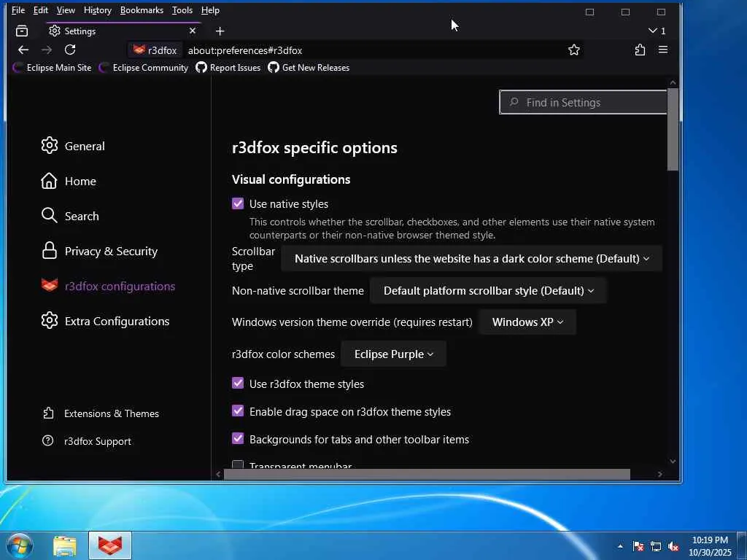Click the r3dfox taskbar button
Screen dimensions: 747x560
tap(110, 545)
